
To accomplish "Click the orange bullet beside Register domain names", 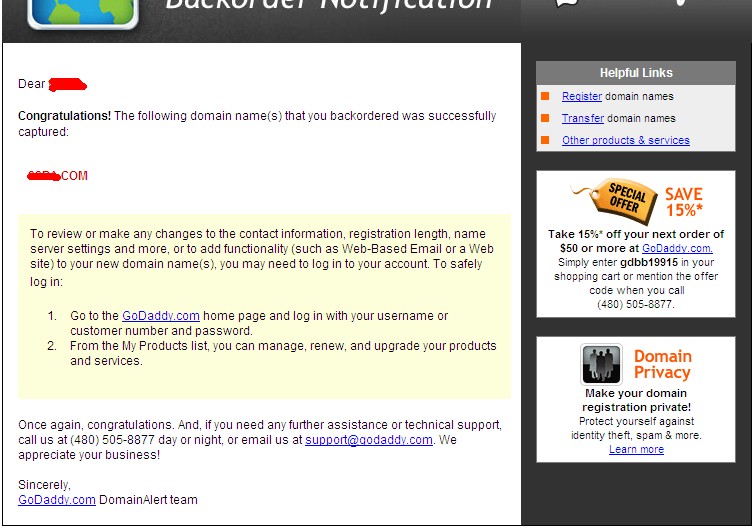I will pyautogui.click(x=545, y=96).
